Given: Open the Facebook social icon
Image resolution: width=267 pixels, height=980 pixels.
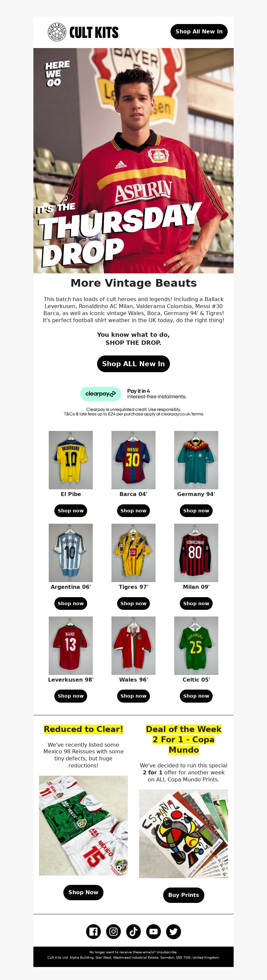Looking at the screenshot, I should [x=93, y=931].
